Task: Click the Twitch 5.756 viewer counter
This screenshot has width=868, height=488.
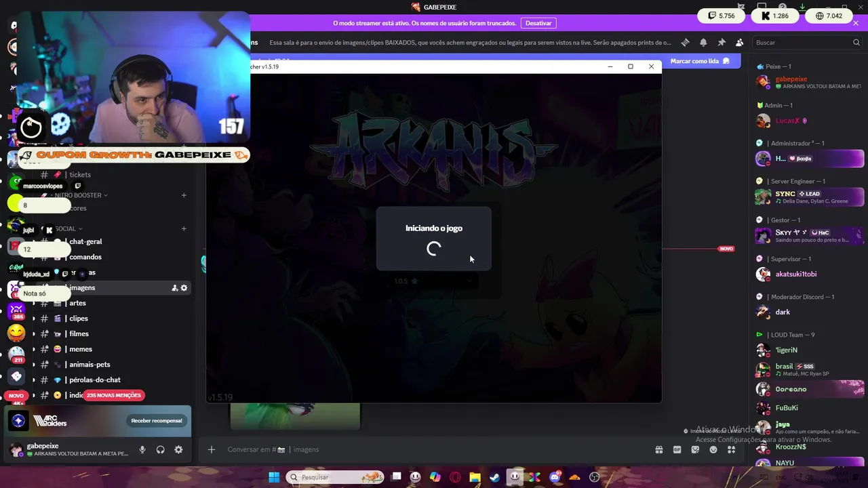Action: coord(722,16)
